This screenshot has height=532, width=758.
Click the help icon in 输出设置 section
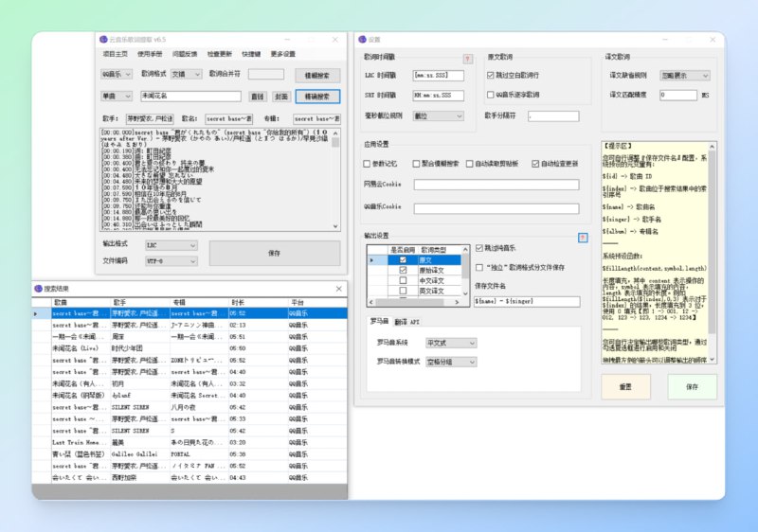pyautogui.click(x=583, y=237)
